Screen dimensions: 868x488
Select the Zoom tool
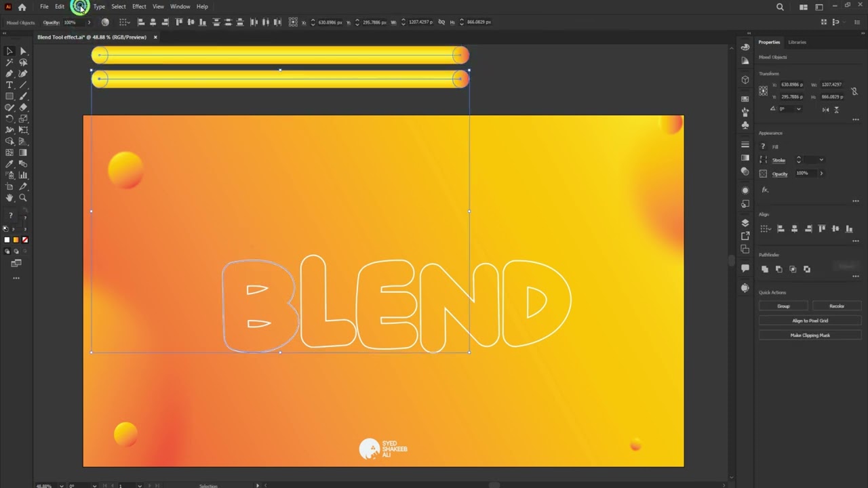click(23, 198)
